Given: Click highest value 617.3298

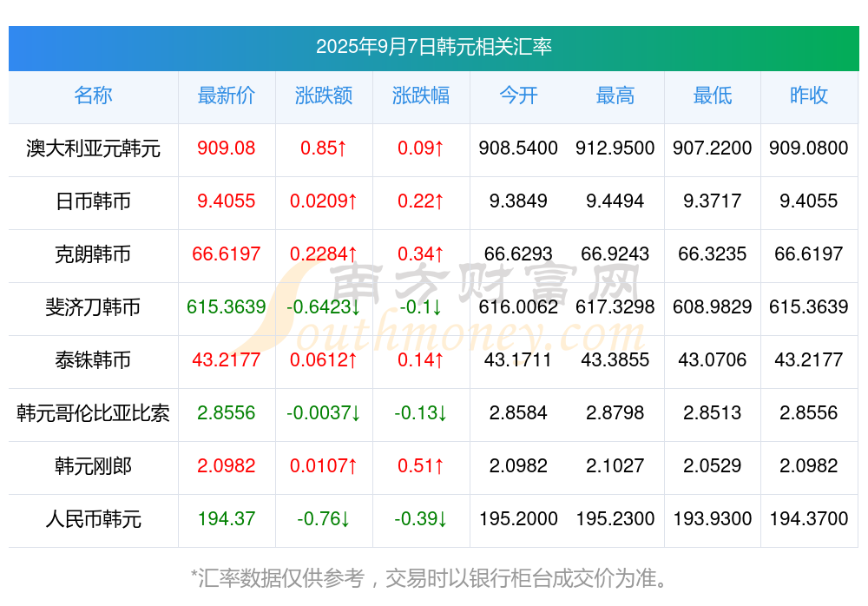Looking at the screenshot, I should tap(615, 306).
